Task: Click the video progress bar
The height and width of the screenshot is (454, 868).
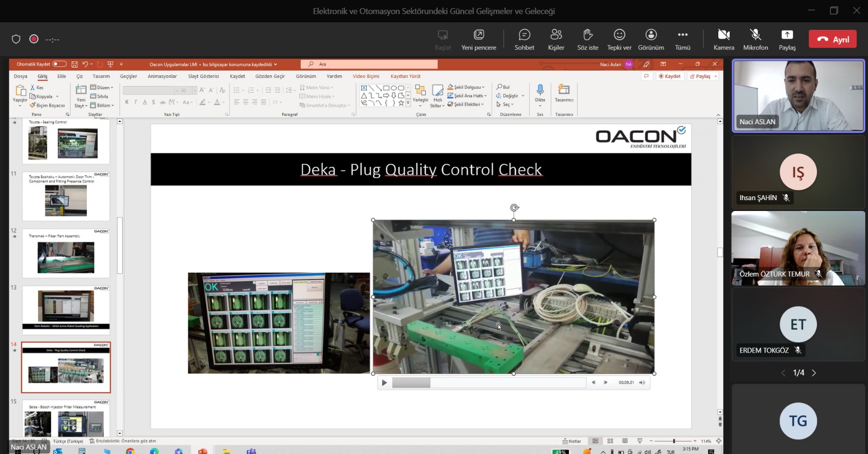Action: coord(489,383)
